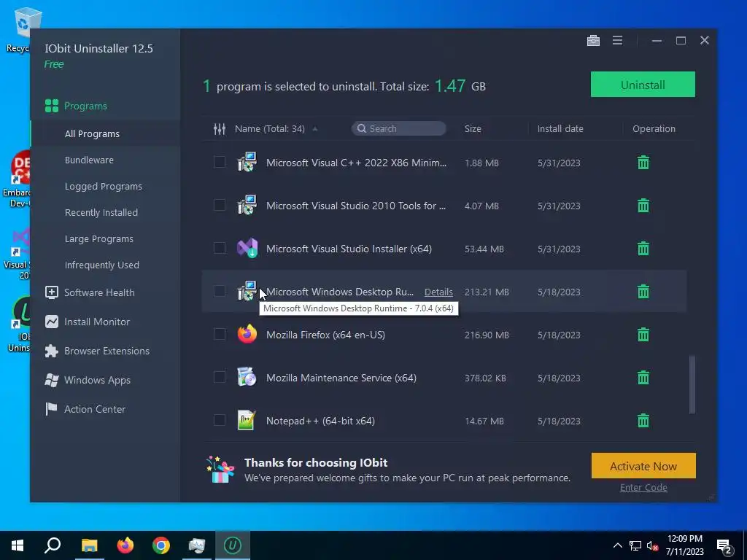This screenshot has height=560, width=747.
Task: Select the Notepad++ checkbox
Action: tap(220, 420)
